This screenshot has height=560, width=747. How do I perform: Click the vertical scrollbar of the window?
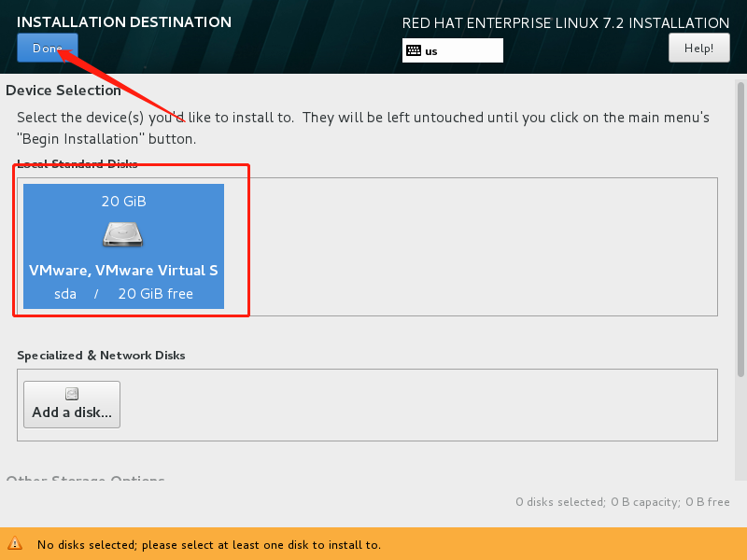click(x=740, y=230)
